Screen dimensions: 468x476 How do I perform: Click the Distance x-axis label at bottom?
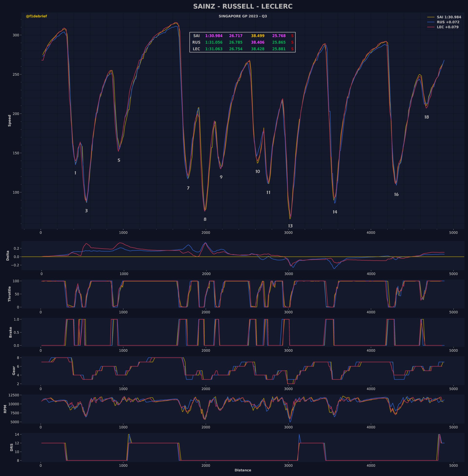click(243, 470)
